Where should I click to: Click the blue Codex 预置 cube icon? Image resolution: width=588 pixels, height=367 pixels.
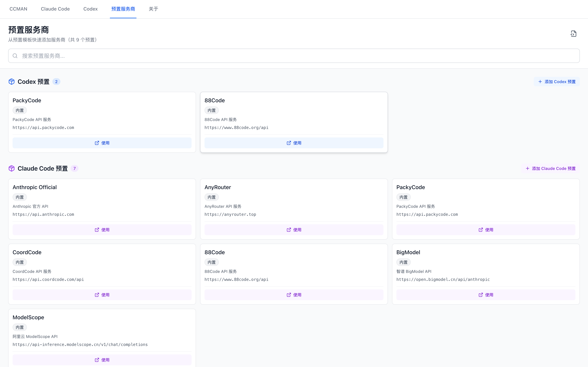[11, 82]
